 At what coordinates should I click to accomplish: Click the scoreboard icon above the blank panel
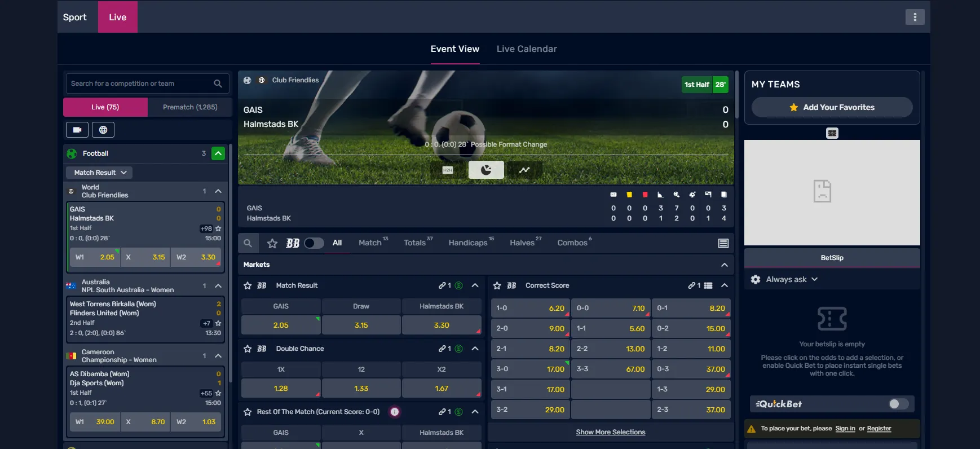point(832,133)
